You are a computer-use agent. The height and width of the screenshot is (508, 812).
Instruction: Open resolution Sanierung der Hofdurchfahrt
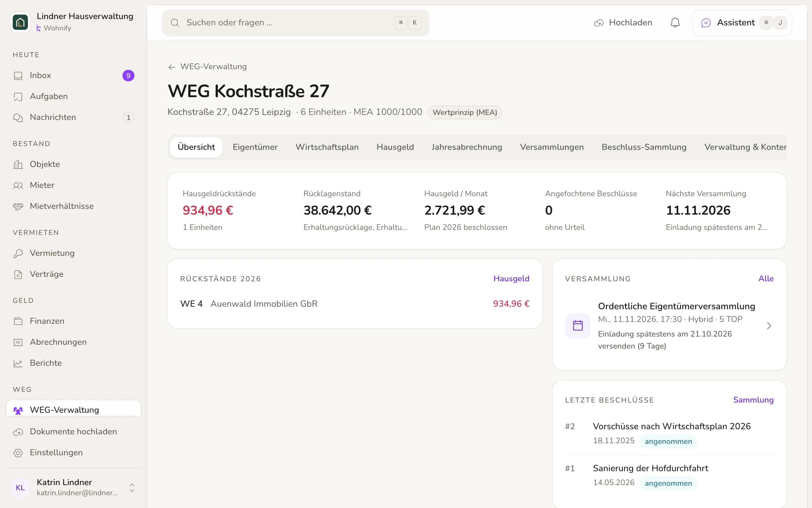[669, 475]
